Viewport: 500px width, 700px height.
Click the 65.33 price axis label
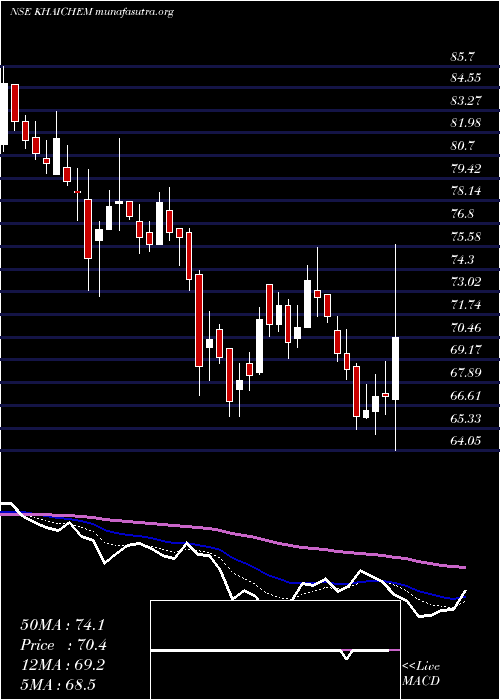pyautogui.click(x=466, y=419)
